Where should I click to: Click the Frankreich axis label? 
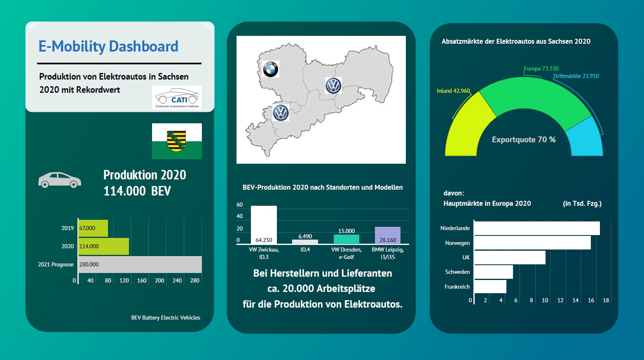pos(457,287)
